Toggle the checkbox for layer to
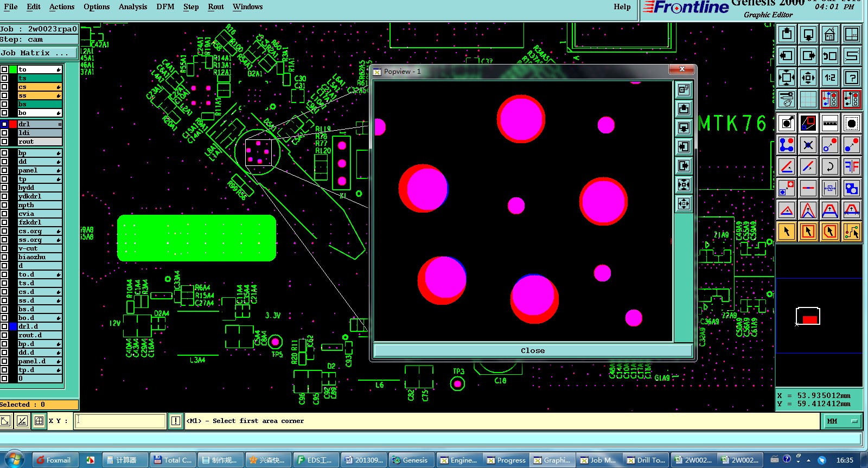868x468 pixels. coord(4,69)
